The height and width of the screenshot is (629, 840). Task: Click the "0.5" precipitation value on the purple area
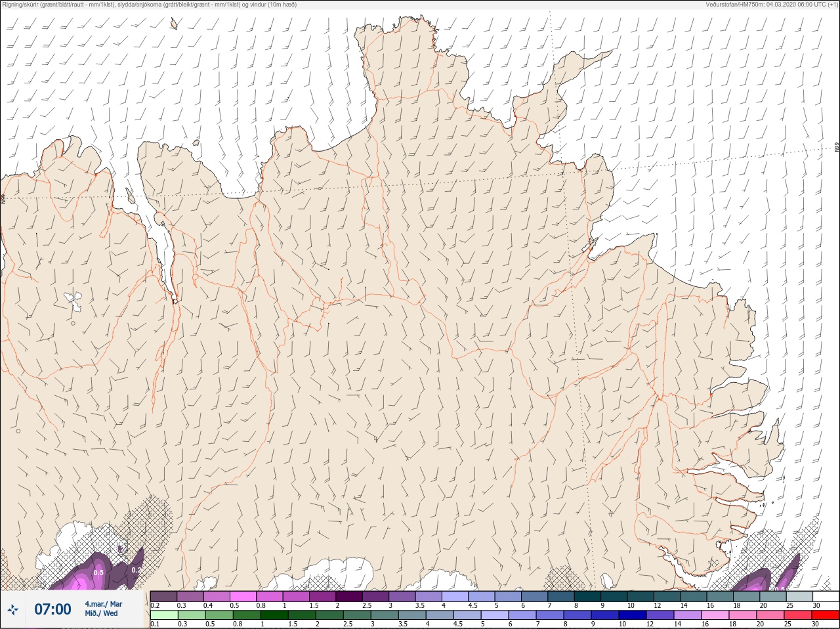[98, 573]
